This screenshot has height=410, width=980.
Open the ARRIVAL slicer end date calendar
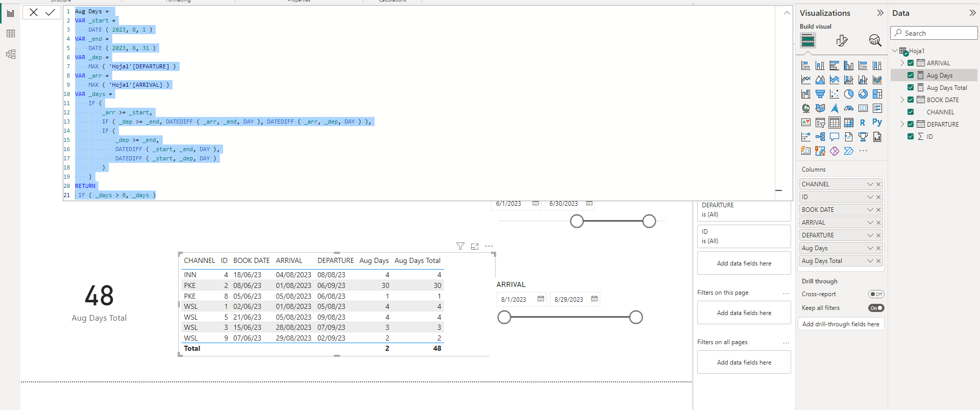coord(594,299)
